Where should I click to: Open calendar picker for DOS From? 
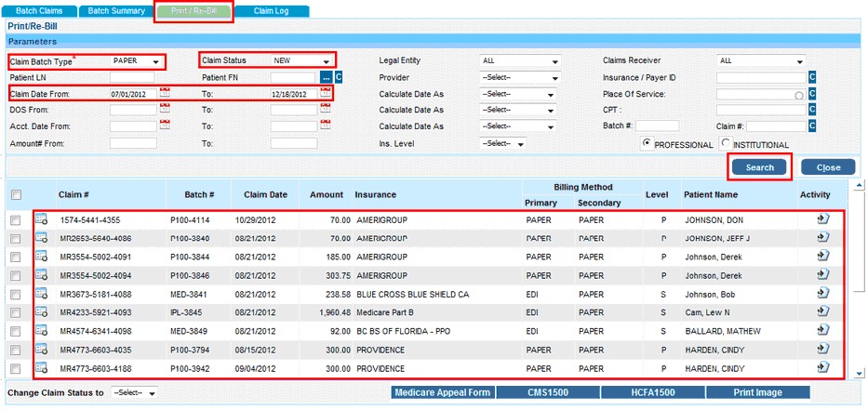point(166,111)
